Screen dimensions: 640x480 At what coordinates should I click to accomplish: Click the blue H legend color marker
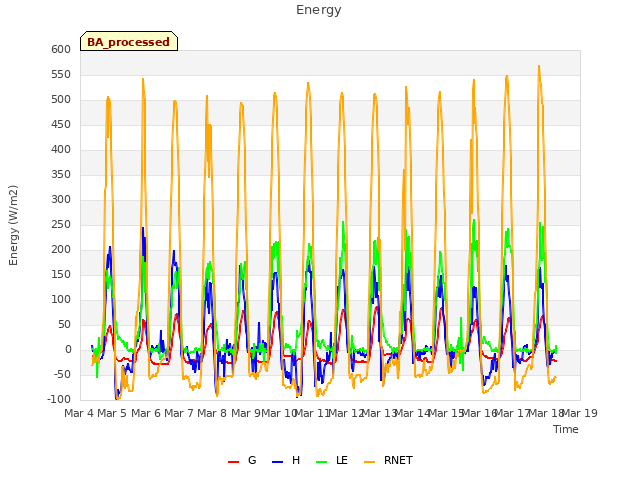pyautogui.click(x=277, y=462)
